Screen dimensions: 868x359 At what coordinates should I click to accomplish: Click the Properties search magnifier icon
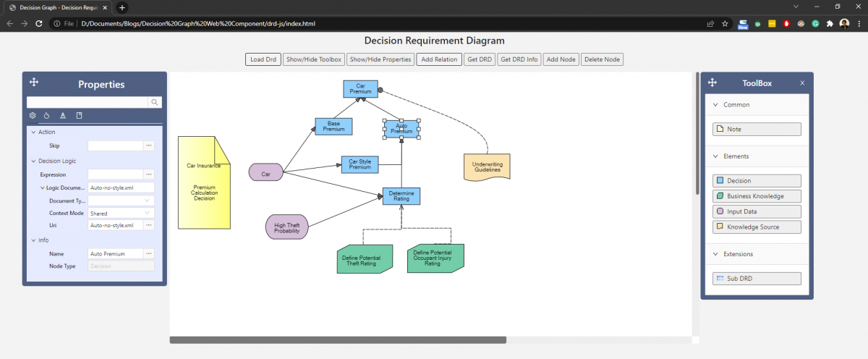[x=155, y=102]
